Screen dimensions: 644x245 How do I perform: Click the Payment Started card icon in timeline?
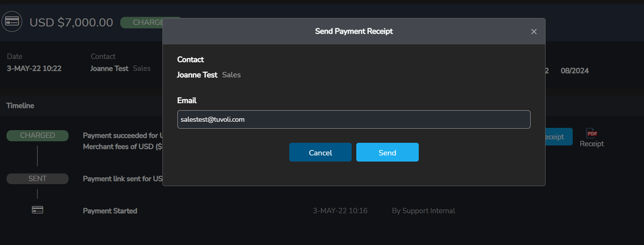[38, 210]
